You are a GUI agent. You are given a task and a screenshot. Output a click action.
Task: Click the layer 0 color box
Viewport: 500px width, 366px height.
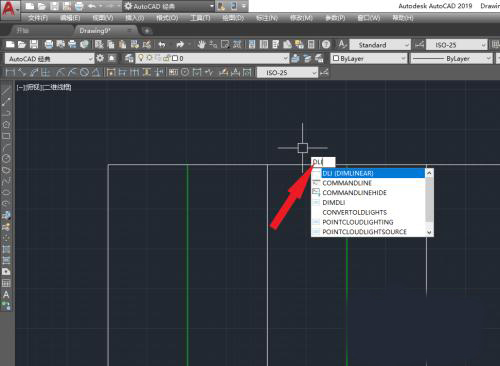(x=175, y=58)
